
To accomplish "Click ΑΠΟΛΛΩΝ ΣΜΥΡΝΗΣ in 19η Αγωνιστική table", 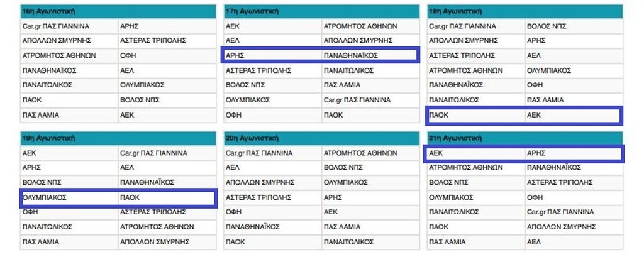I will pyautogui.click(x=153, y=241).
